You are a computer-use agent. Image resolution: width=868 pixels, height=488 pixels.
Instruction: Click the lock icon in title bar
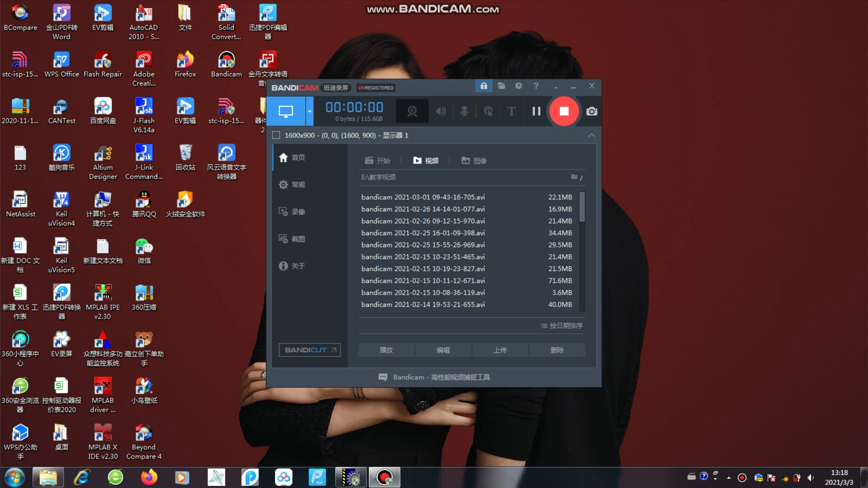(483, 86)
